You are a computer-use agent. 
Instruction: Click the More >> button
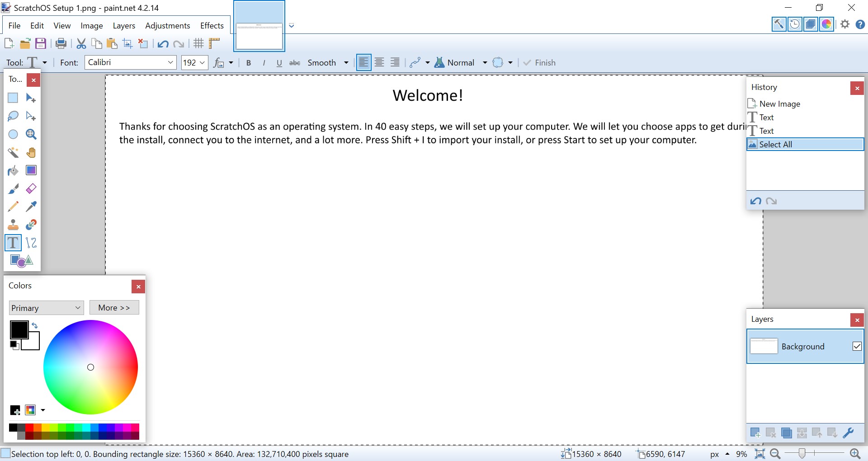click(114, 307)
